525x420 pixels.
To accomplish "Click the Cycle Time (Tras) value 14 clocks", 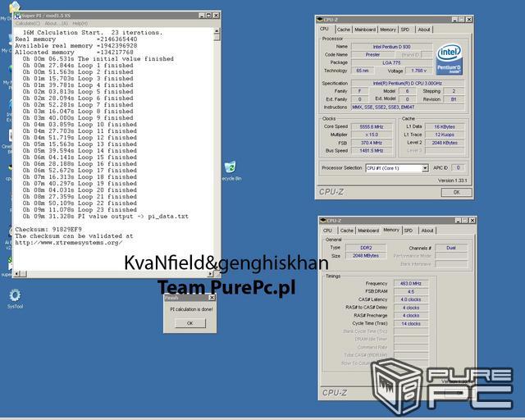I will 411,323.
